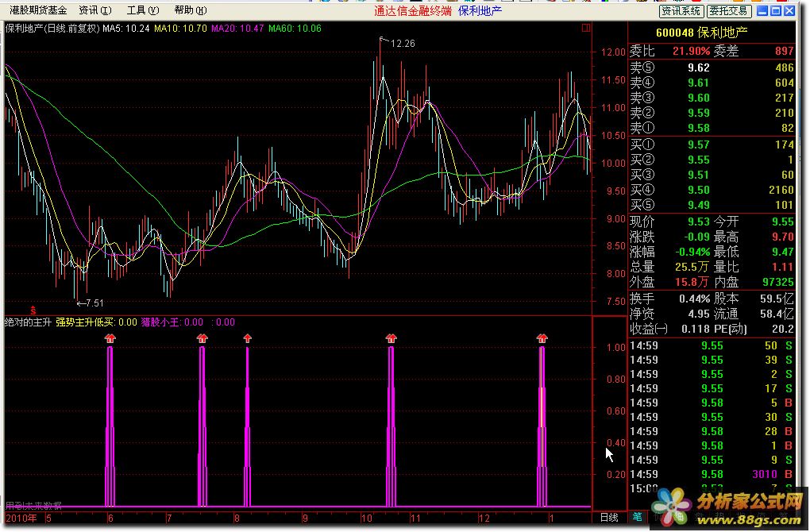Maximize the trading terminal window
The image size is (810, 532).
tap(775, 11)
